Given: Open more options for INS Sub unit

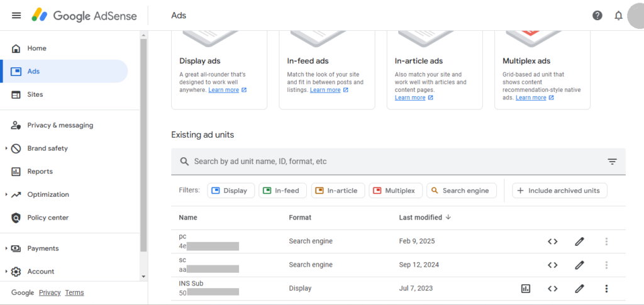Looking at the screenshot, I should 606,289.
